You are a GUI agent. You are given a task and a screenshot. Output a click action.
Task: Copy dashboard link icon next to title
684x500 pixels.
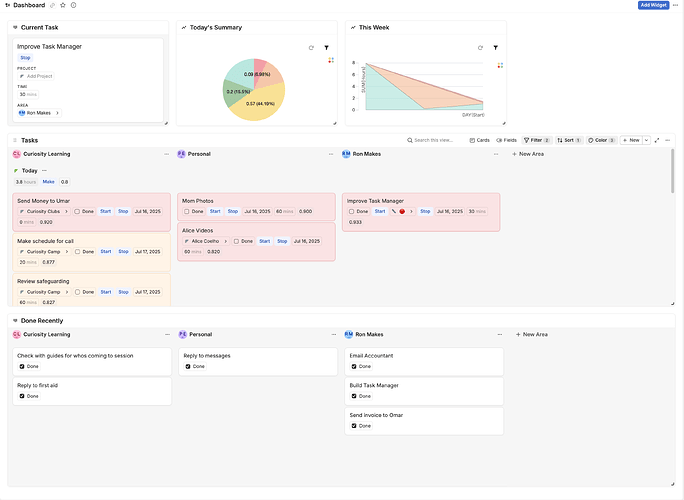pyautogui.click(x=52, y=5)
